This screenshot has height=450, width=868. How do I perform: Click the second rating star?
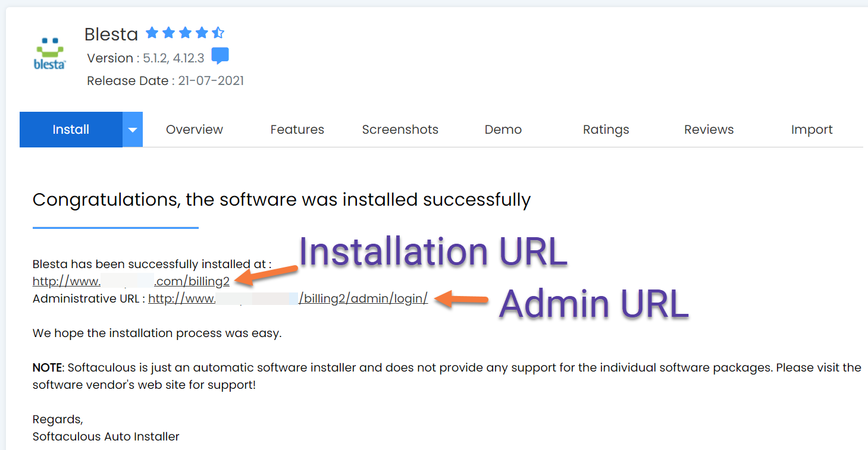168,33
